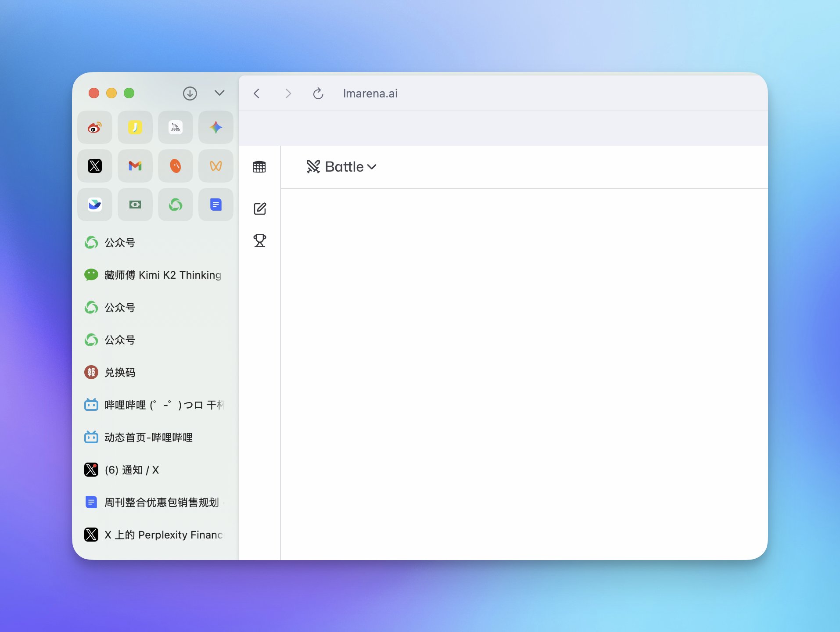Toggle the lmarena sidebar panel icon
The width and height of the screenshot is (840, 632).
[259, 167]
